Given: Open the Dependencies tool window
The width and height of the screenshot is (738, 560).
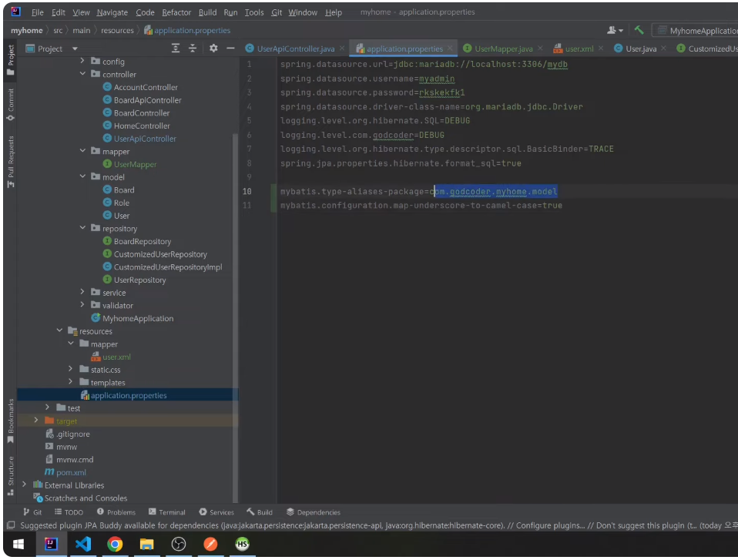Looking at the screenshot, I should [314, 512].
